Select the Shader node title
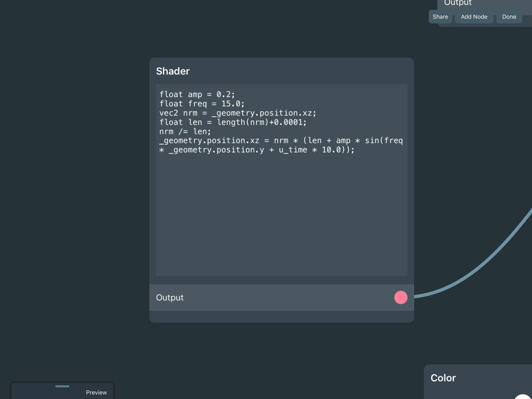The image size is (532, 399). (x=173, y=71)
